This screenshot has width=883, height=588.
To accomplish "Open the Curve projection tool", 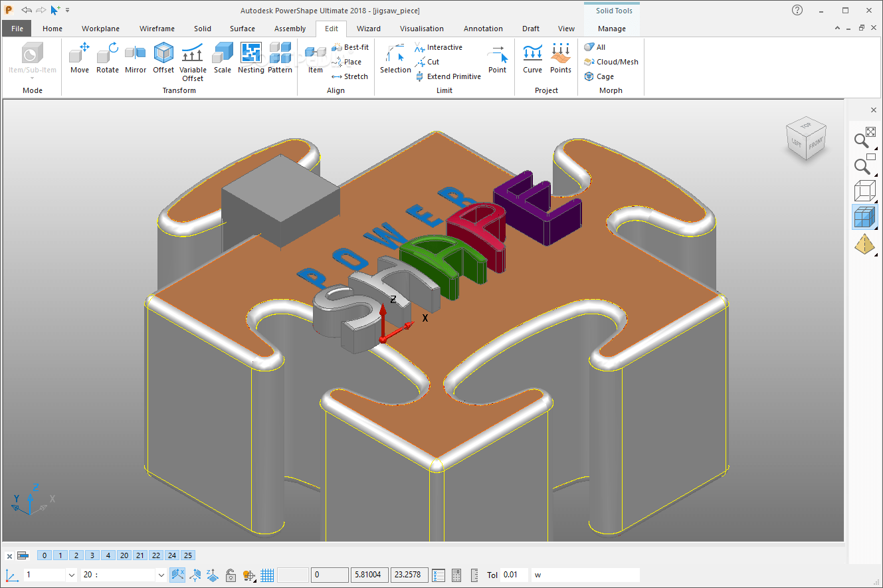I will click(532, 58).
